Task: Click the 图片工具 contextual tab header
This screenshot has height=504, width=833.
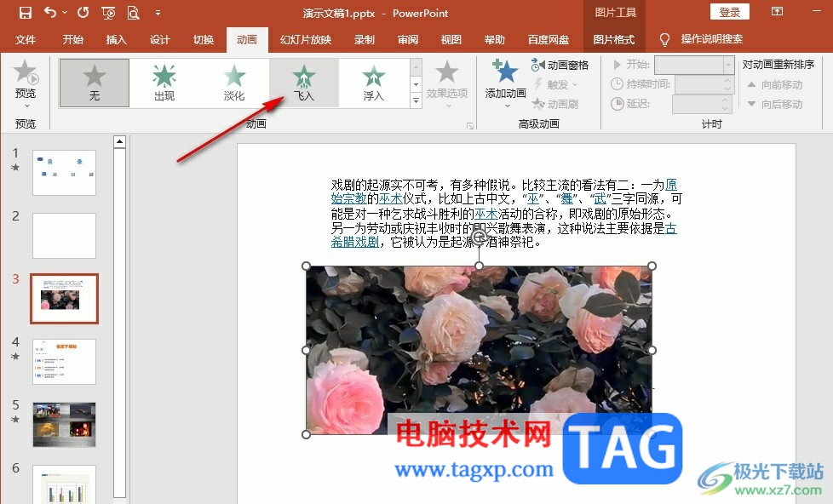Action: (615, 12)
